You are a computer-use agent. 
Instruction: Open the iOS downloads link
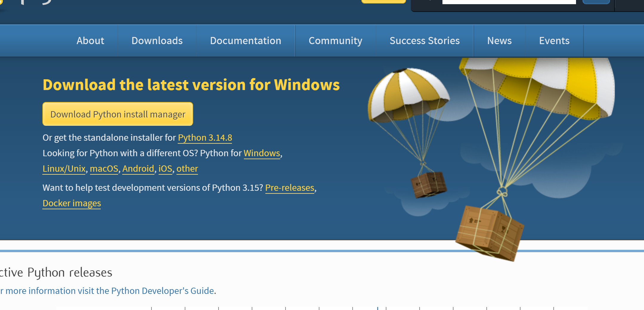[165, 169]
